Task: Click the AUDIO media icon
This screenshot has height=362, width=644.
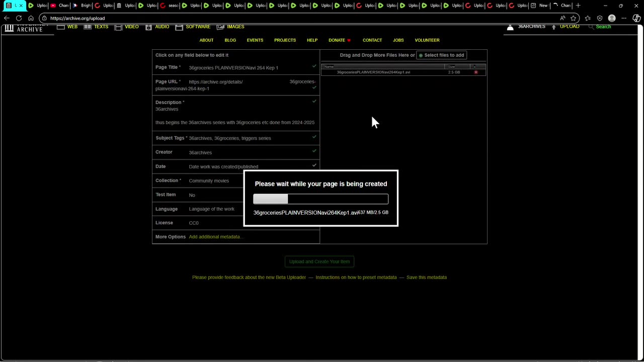Action: (148, 27)
